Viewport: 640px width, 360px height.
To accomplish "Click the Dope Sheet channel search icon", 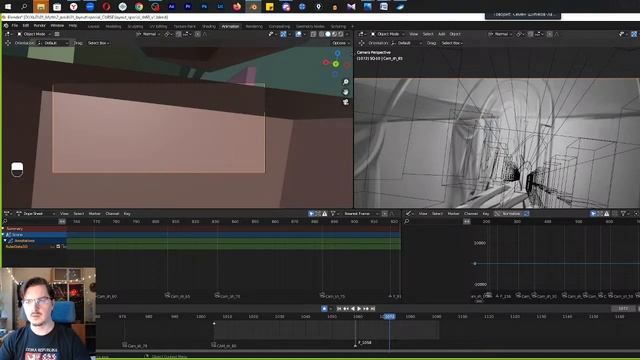I will pos(5,221).
